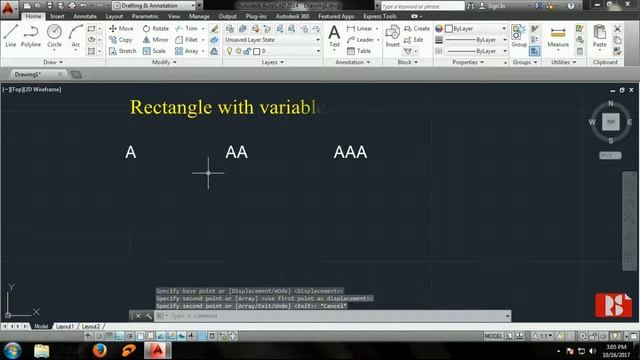Select the Arc tool
Screen dimensions: 640x360
(x=76, y=36)
